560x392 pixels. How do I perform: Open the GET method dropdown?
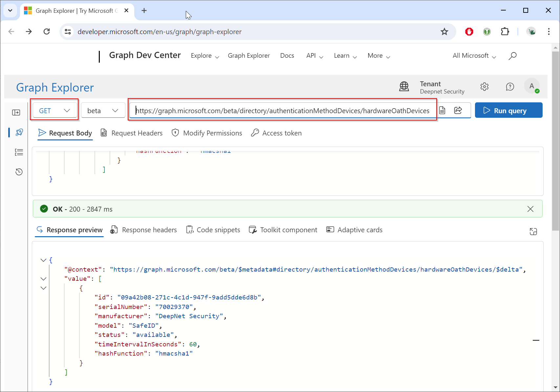coord(54,111)
